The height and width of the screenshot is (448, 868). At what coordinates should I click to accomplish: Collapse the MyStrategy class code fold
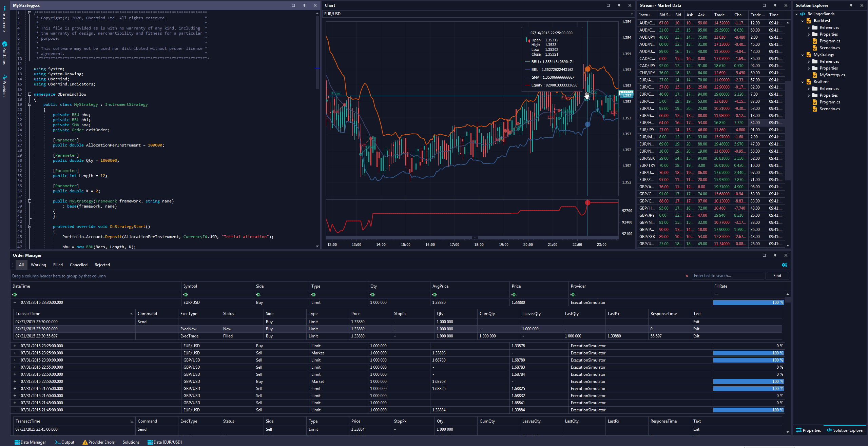coord(30,104)
